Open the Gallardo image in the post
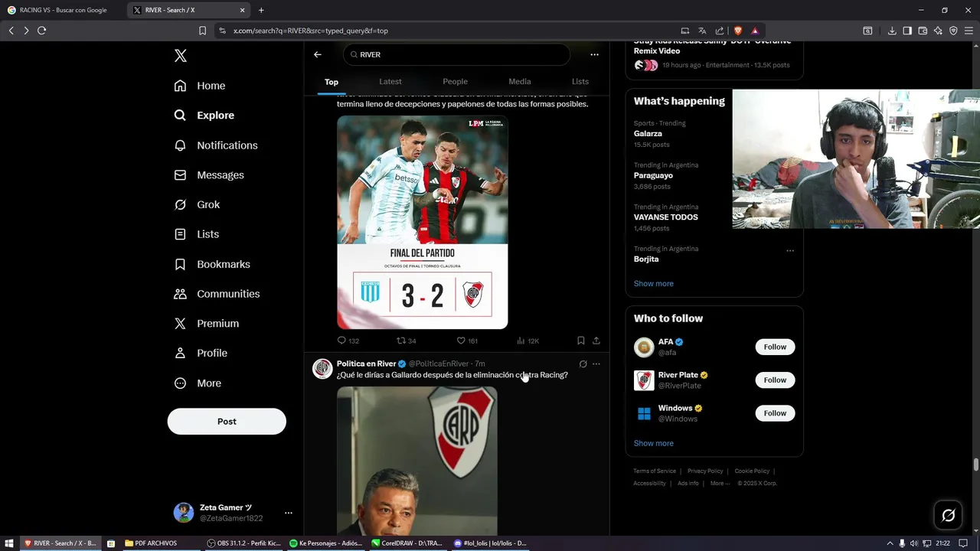Viewport: 980px width, 551px height. [417, 461]
